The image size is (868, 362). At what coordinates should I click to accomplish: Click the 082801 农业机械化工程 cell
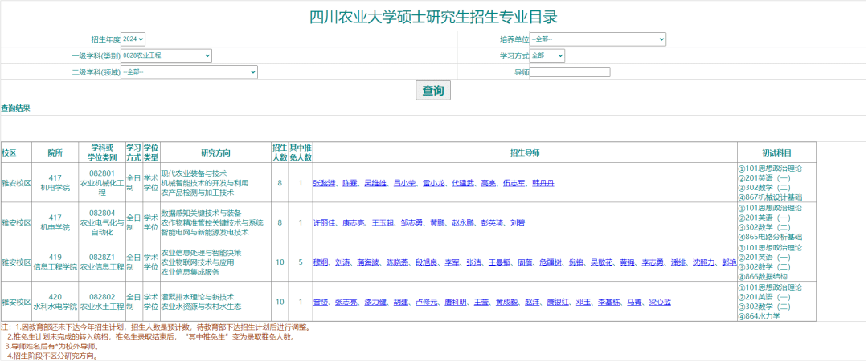click(102, 183)
